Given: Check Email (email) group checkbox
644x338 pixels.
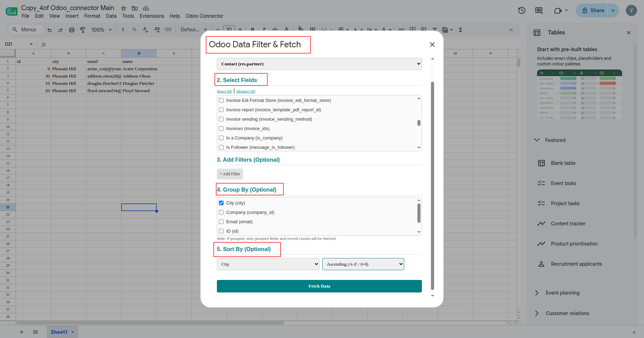Looking at the screenshot, I should click(x=221, y=222).
